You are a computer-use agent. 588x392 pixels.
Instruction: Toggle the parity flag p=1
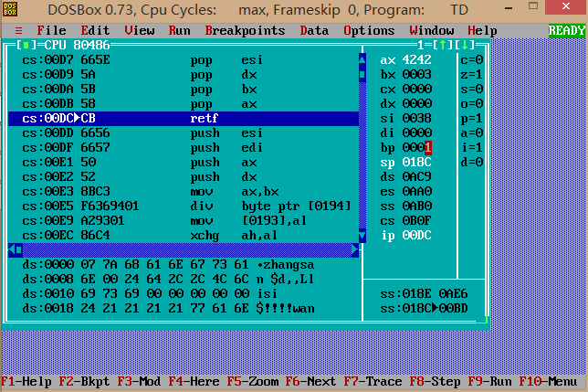(472, 119)
